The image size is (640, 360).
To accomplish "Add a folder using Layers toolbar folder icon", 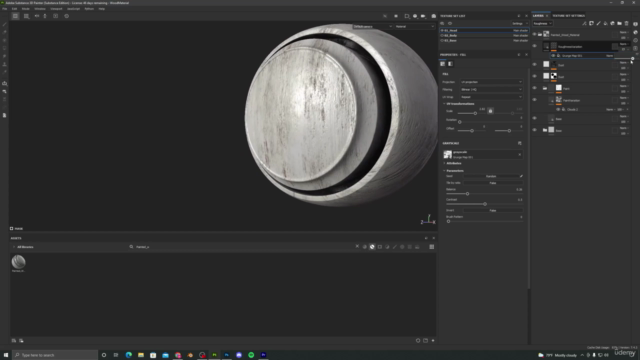I will coord(619,24).
